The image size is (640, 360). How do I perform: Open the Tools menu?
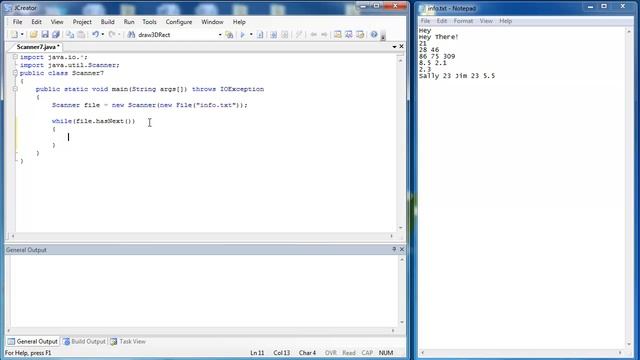click(x=149, y=22)
